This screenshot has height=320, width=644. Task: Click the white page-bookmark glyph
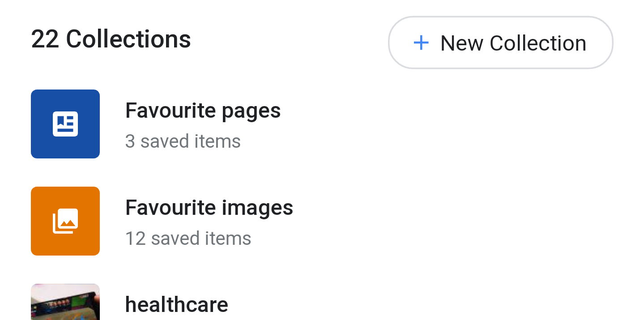[65, 124]
